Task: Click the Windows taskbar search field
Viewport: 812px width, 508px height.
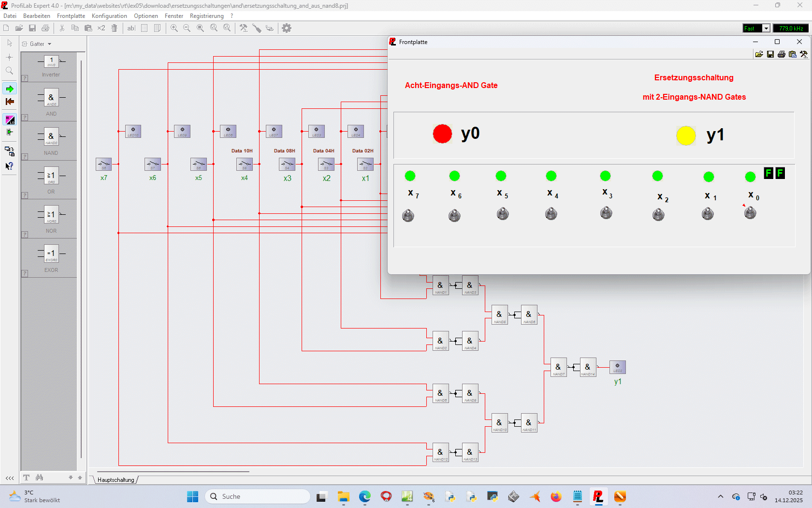Action: coord(258,496)
